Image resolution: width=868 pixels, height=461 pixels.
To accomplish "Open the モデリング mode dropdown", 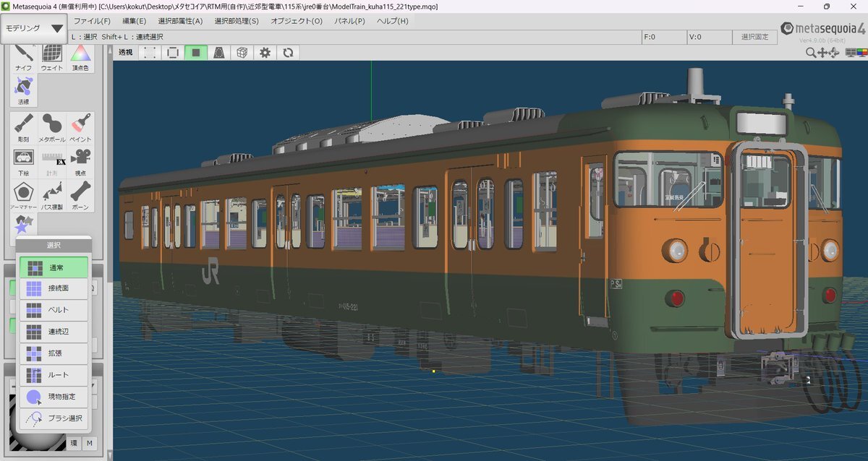I will [34, 28].
